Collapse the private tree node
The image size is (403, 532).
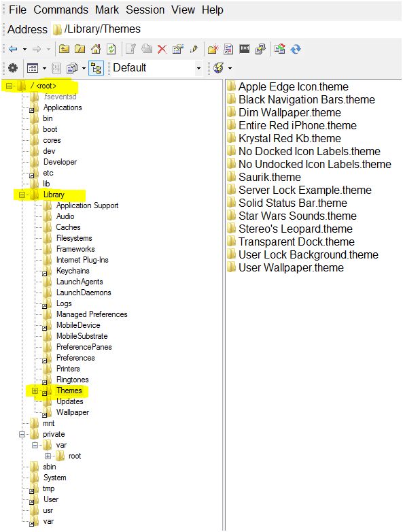(x=22, y=434)
